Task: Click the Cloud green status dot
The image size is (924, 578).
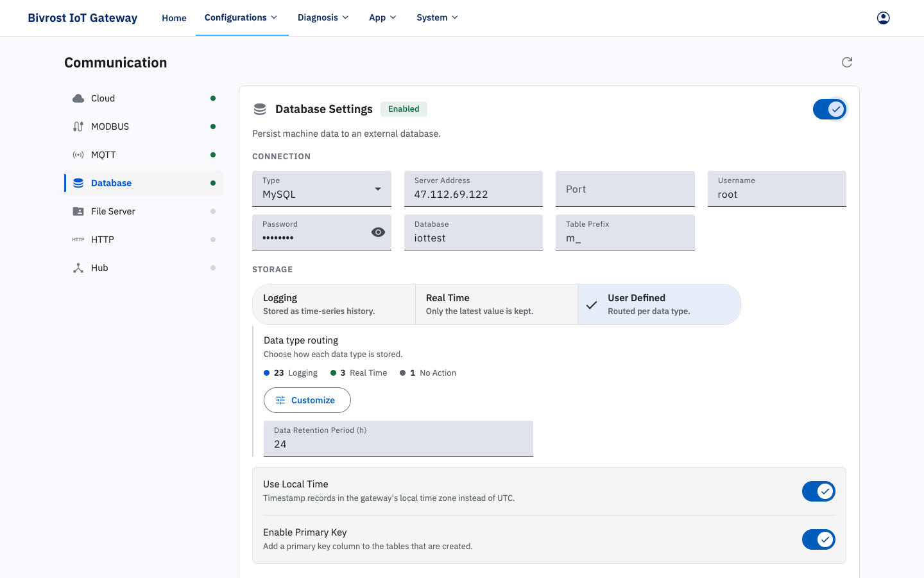Action: pos(213,98)
